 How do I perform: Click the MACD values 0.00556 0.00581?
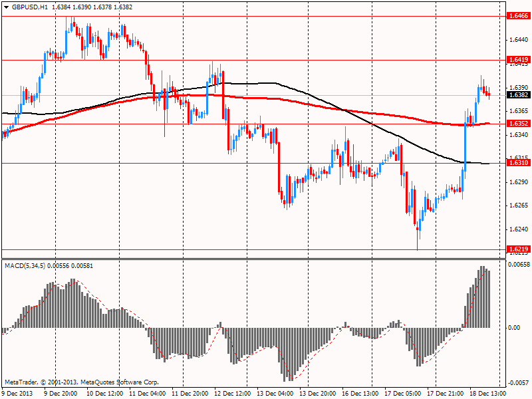(x=70, y=265)
